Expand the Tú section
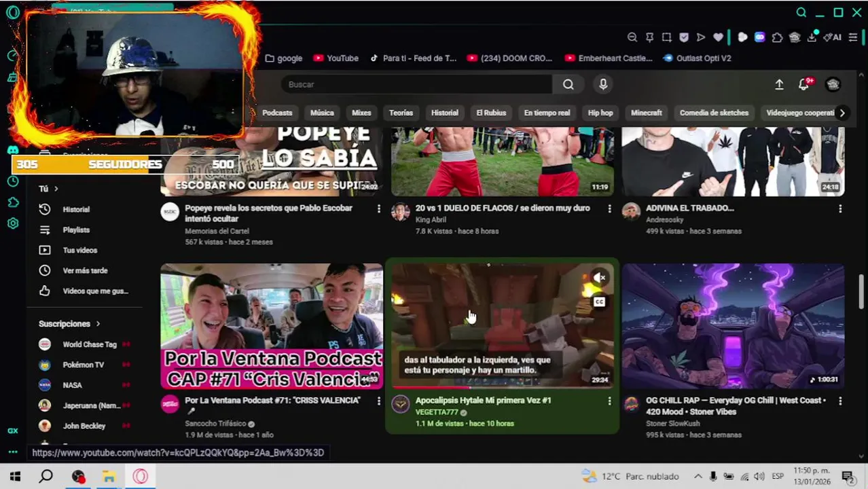This screenshot has width=868, height=489. point(49,189)
